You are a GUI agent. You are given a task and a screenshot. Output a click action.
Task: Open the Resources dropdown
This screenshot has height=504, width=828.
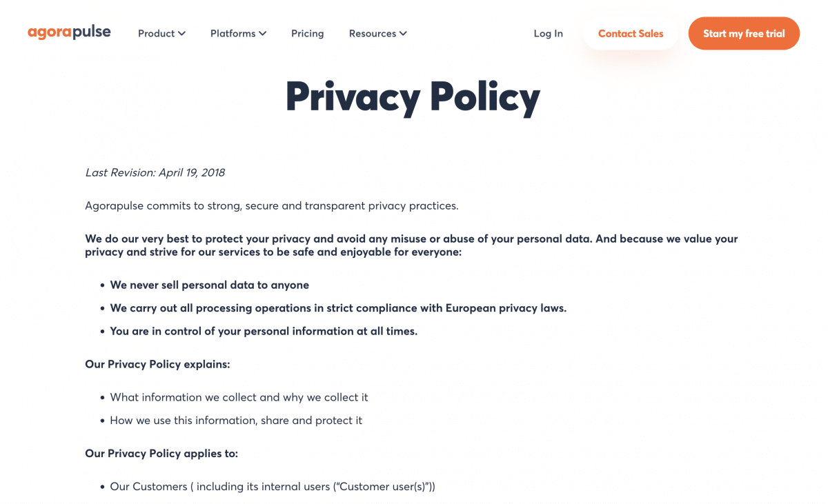click(373, 33)
